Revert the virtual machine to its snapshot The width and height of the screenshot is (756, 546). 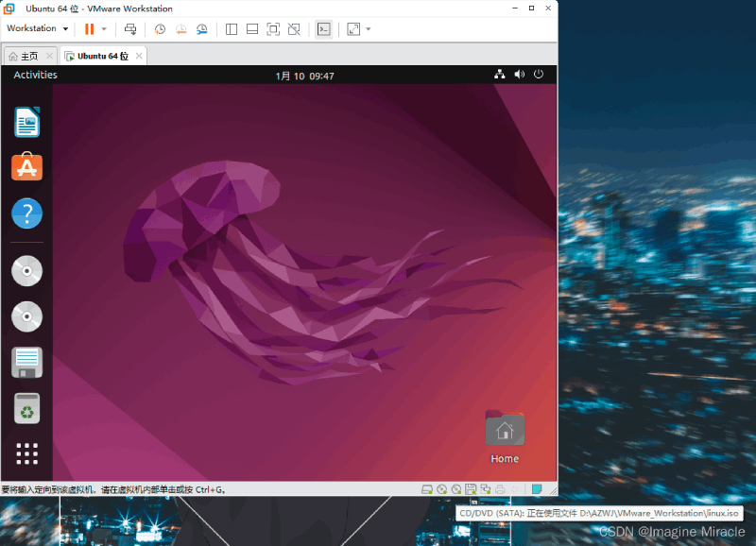tap(180, 29)
